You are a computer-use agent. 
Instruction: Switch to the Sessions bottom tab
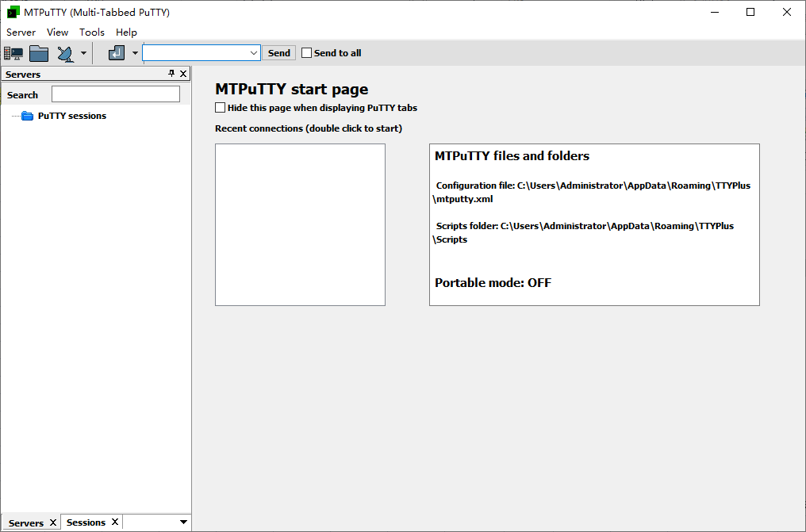[x=86, y=522]
